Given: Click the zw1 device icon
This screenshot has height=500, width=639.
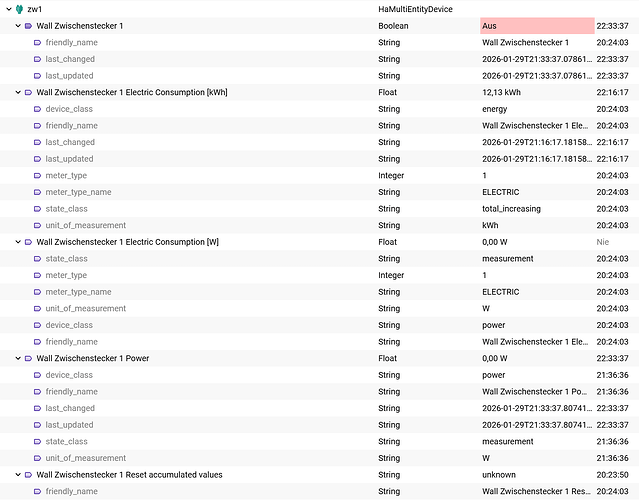Looking at the screenshot, I should point(19,9).
